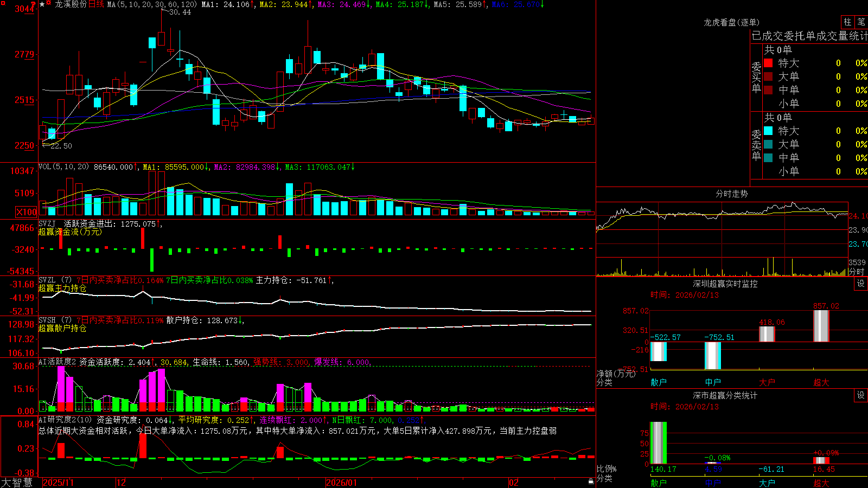Click the red 特大 buy order swatch
The image size is (868, 488).
click(768, 63)
